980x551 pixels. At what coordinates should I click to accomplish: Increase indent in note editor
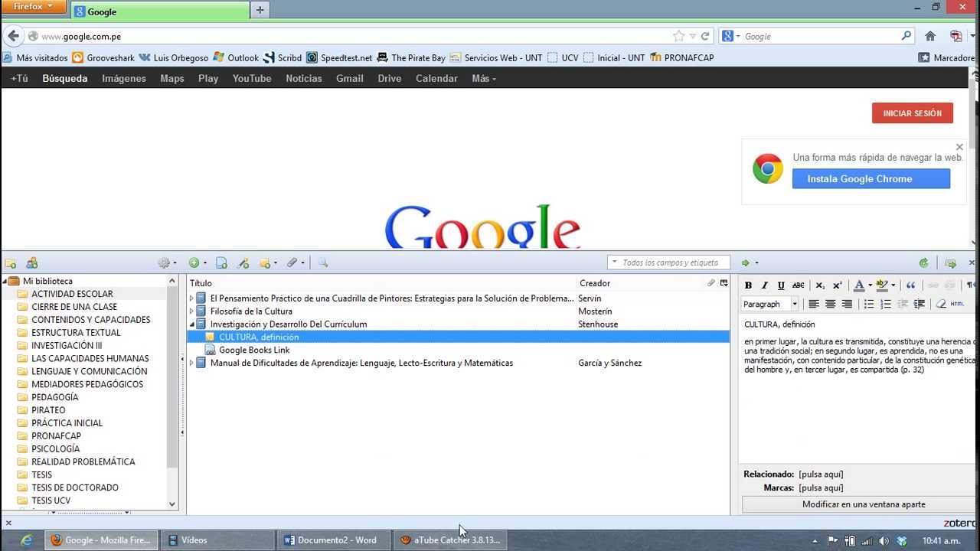coord(920,304)
